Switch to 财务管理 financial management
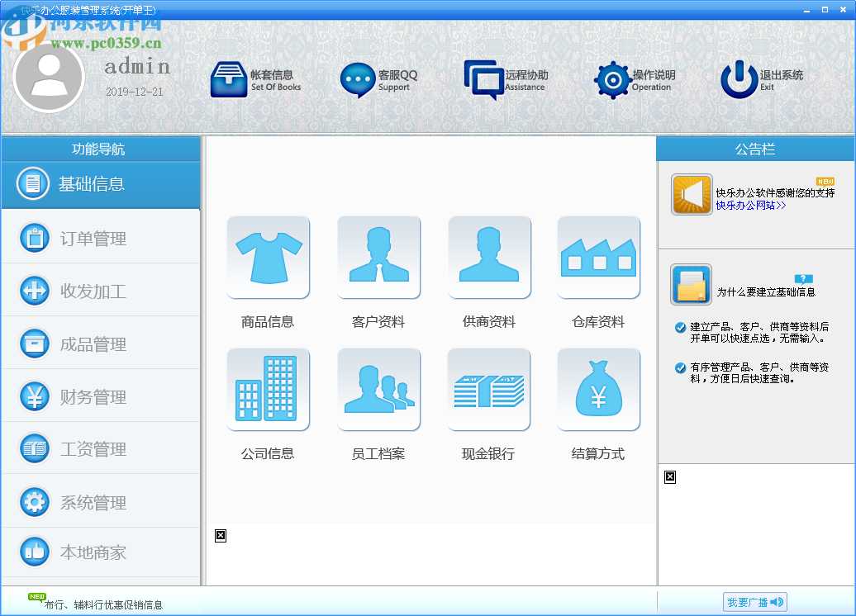 click(x=91, y=396)
